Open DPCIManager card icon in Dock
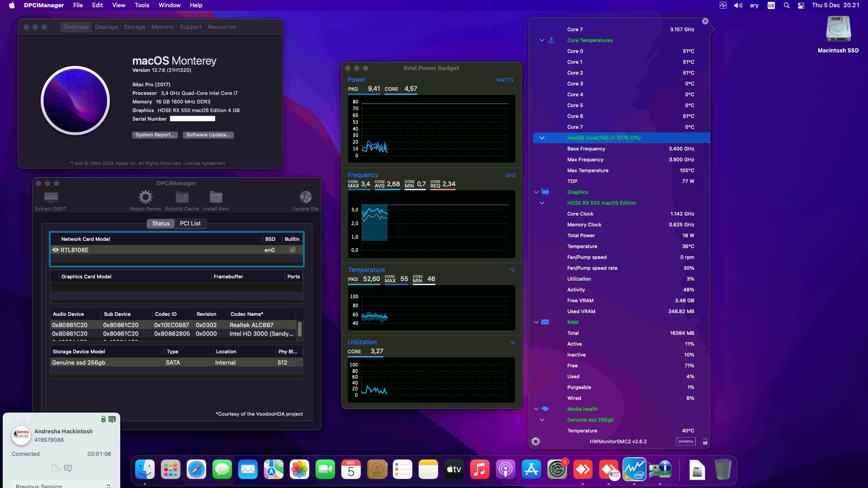The image size is (868, 488). tap(660, 470)
